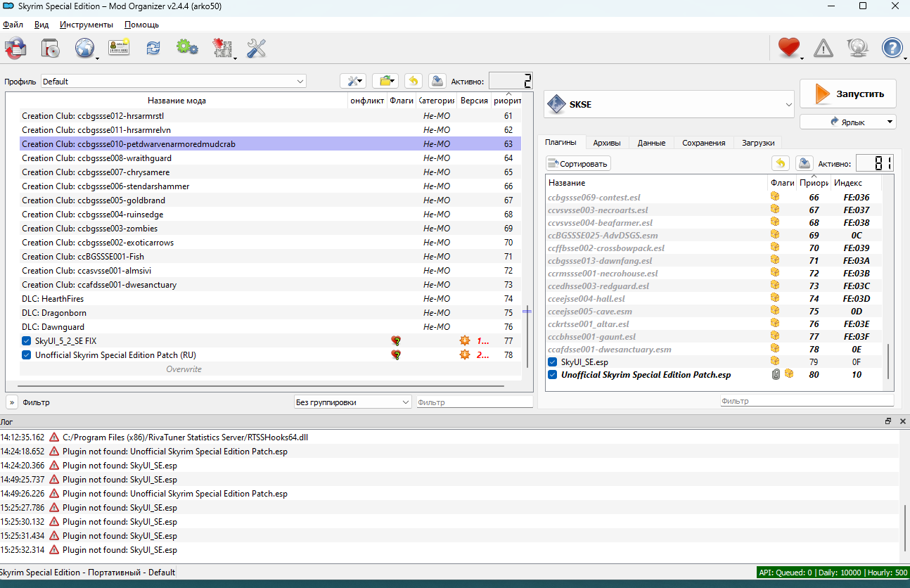
Task: Click the blue refresh arrows icon
Action: tap(153, 48)
